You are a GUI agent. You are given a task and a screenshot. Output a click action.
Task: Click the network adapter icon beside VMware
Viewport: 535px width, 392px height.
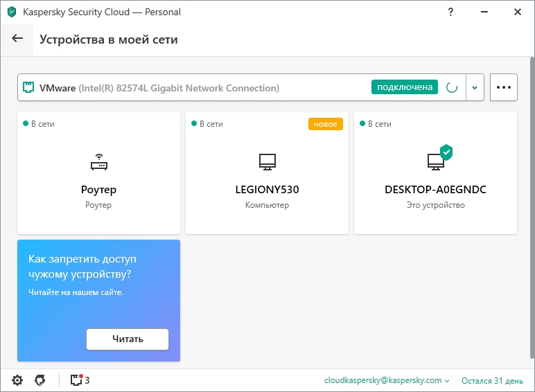[28, 87]
